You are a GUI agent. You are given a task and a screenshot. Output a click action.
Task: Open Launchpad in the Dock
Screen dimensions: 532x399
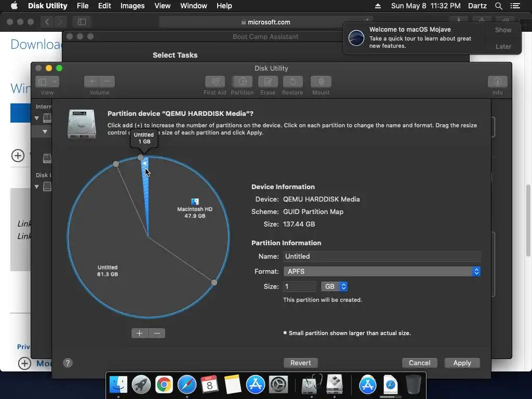pyautogui.click(x=141, y=384)
